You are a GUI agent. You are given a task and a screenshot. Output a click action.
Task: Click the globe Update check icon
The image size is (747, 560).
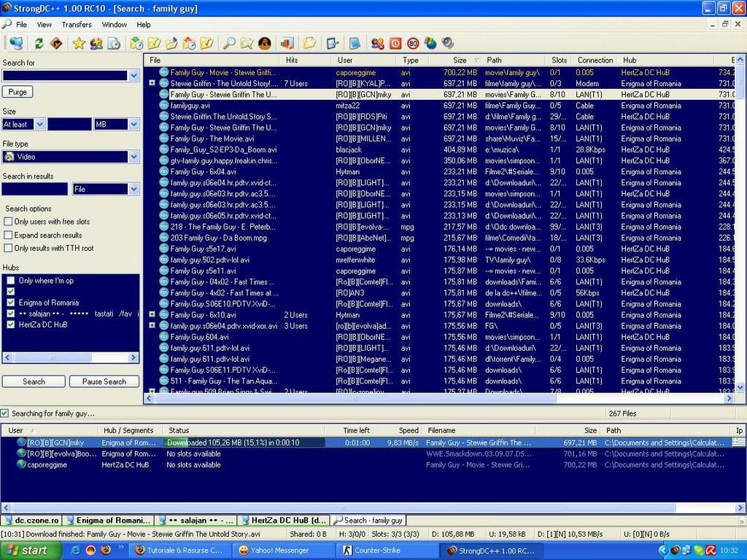pos(430,43)
